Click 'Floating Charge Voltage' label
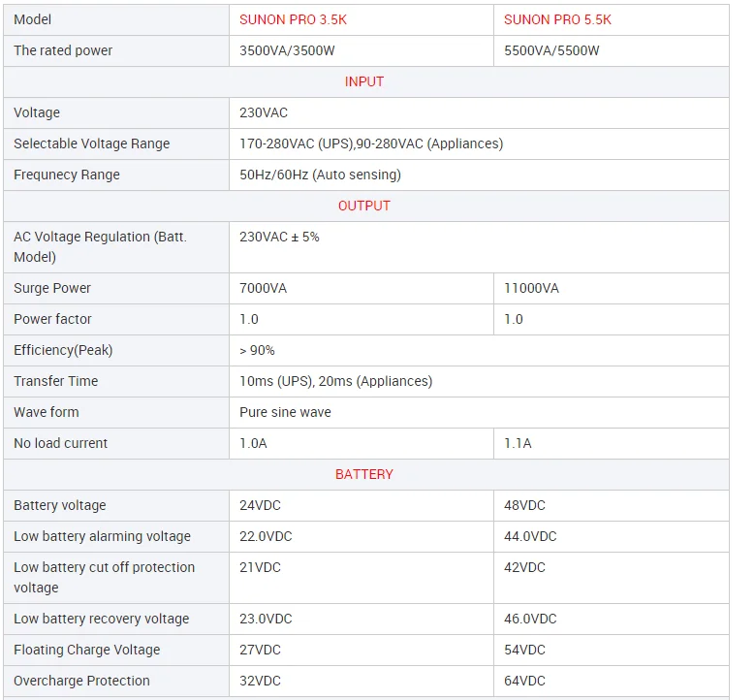Screen dimensions: 755x700 point(86,650)
